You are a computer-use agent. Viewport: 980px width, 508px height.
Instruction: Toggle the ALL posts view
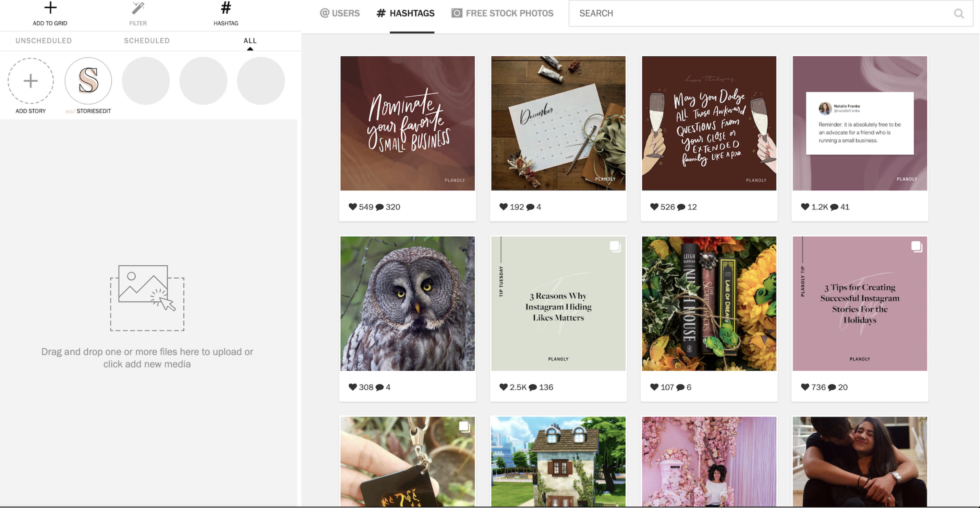click(x=250, y=41)
